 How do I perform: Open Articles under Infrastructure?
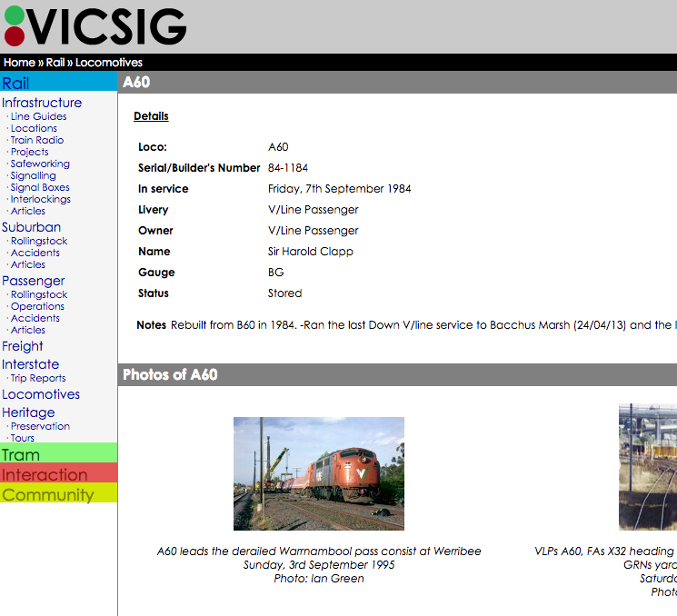click(x=28, y=211)
